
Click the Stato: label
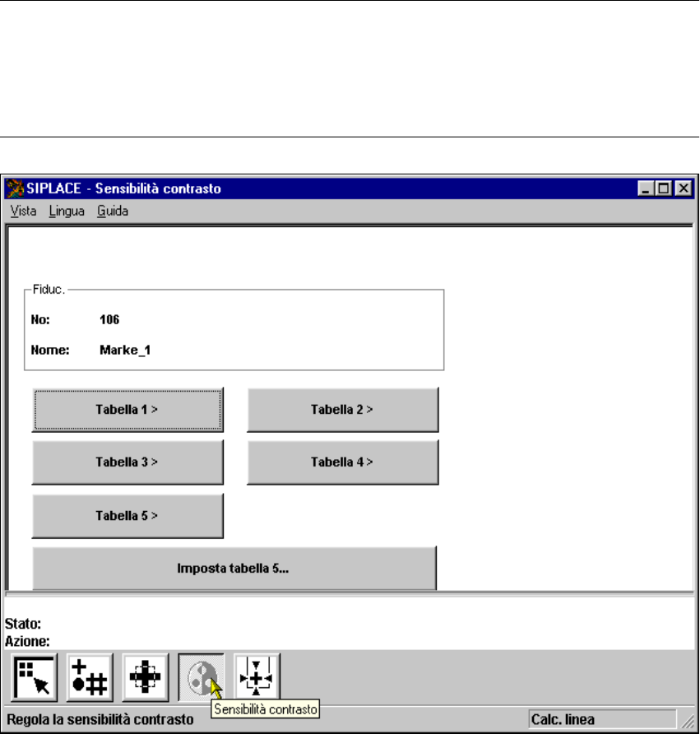23,624
